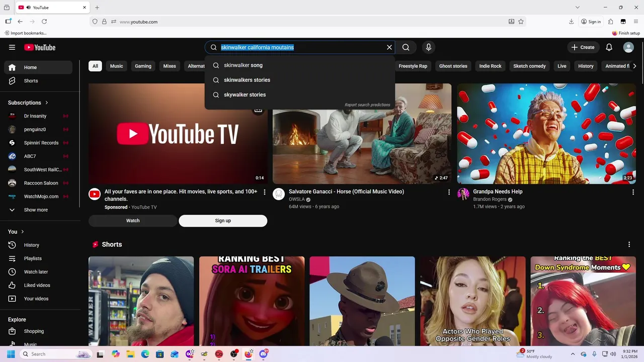Start voice search with the microphone
The width and height of the screenshot is (644, 362).
[x=429, y=47]
